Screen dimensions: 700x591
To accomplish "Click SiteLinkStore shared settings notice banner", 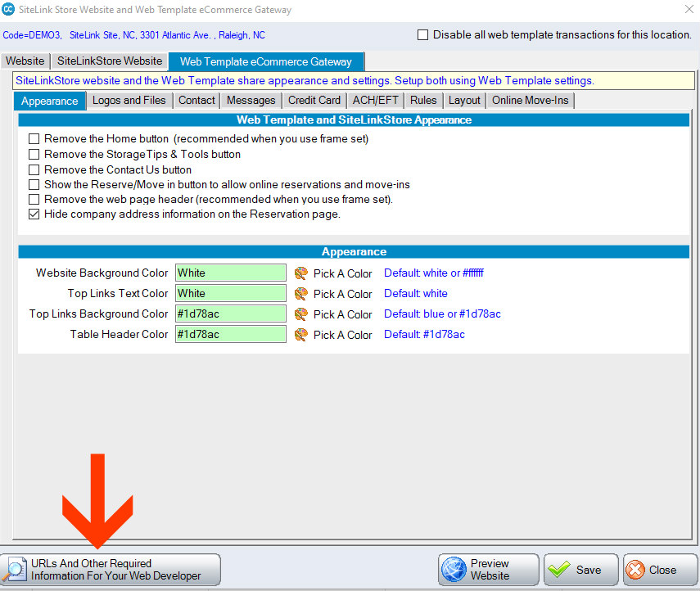I will point(354,81).
